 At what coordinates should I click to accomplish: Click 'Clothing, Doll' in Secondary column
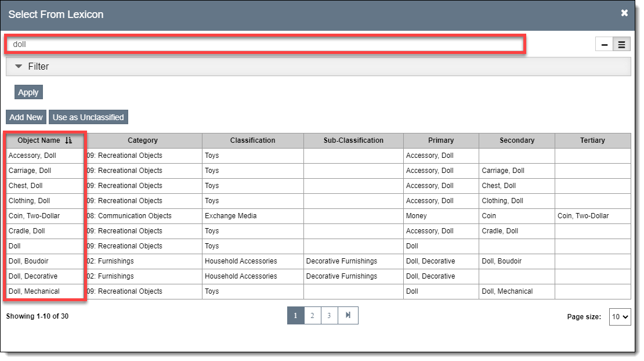click(x=502, y=201)
